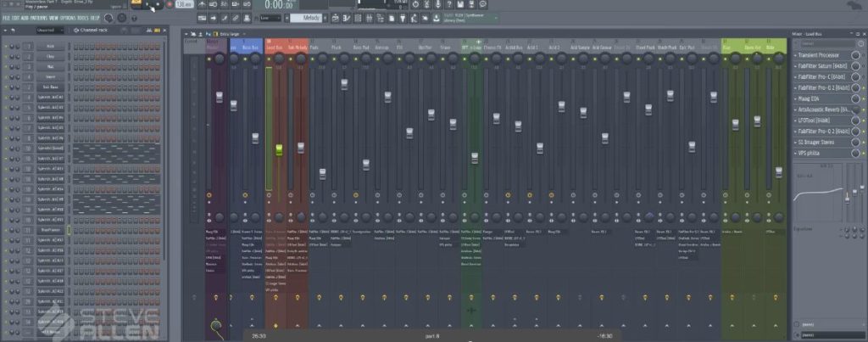868x342 pixels.
Task: Open the Line snap dropdown
Action: coord(270,19)
